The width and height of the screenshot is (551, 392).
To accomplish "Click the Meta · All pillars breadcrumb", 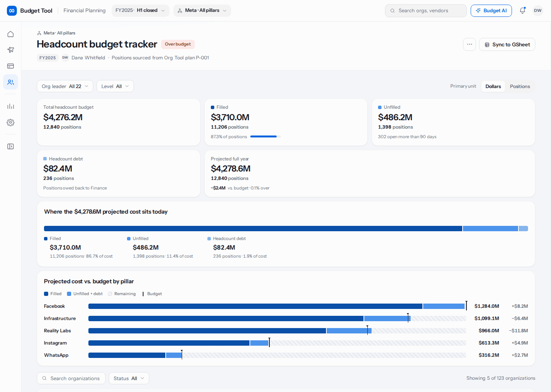I will (56, 33).
